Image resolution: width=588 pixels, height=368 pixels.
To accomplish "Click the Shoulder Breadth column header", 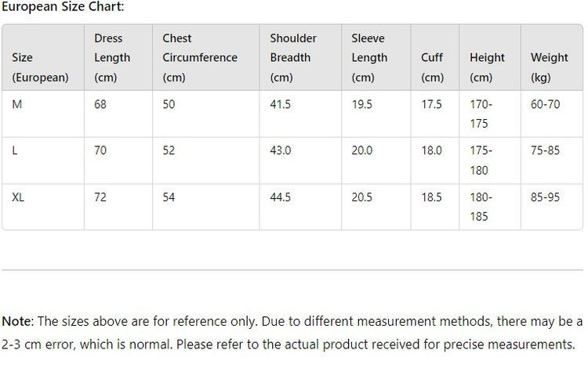I will coord(293,58).
